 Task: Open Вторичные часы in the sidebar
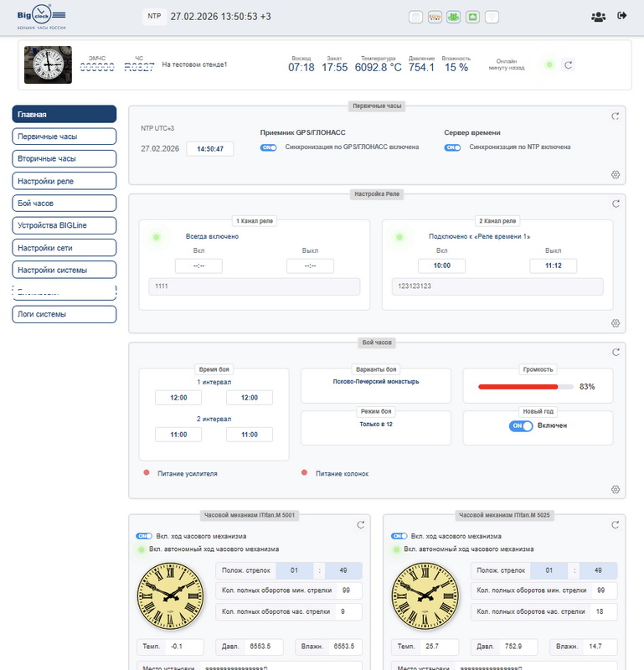[x=64, y=158]
